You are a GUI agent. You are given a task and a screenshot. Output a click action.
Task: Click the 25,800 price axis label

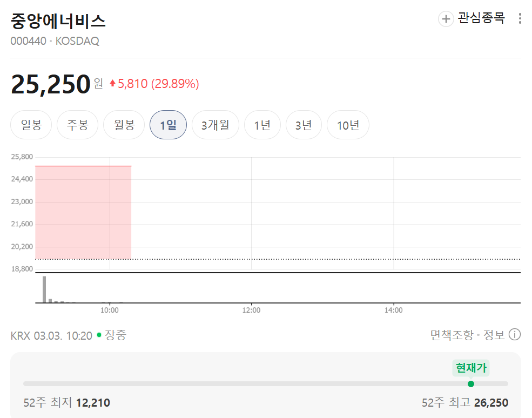coord(22,157)
